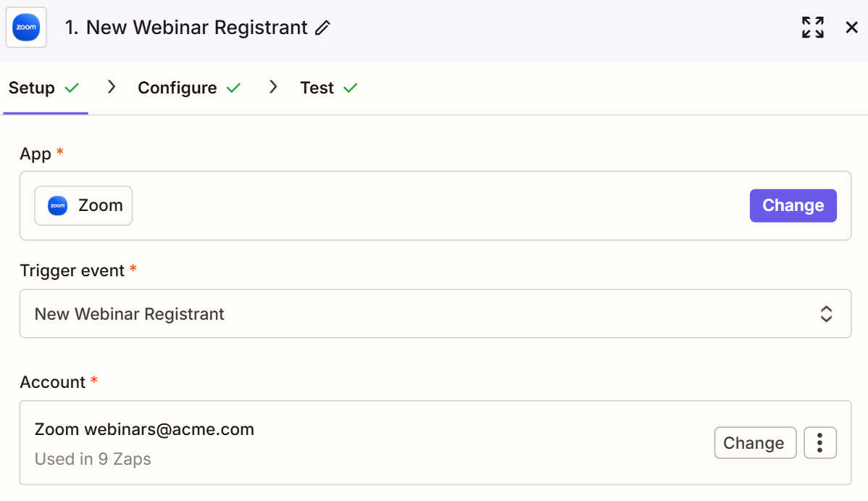Click the green checkmark beside Configure
Image resolution: width=868 pixels, height=501 pixels.
(x=233, y=88)
